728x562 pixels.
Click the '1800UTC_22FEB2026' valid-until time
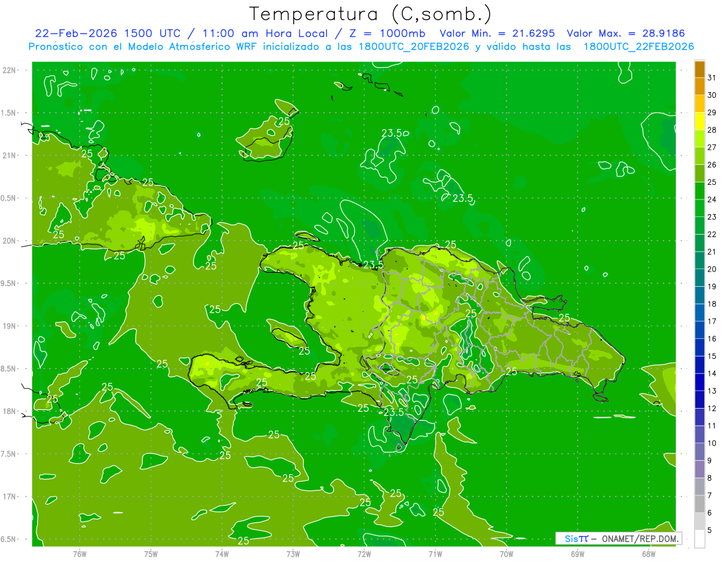coord(638,47)
